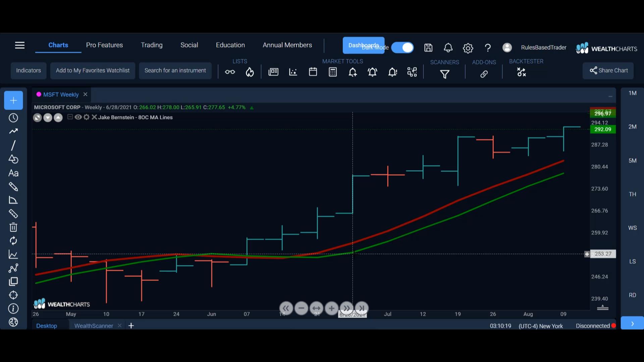Click the globe icon in sidebar

tap(13, 322)
